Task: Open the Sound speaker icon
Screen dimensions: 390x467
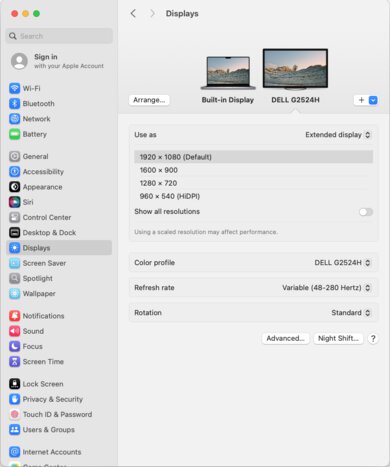Action: click(15, 331)
